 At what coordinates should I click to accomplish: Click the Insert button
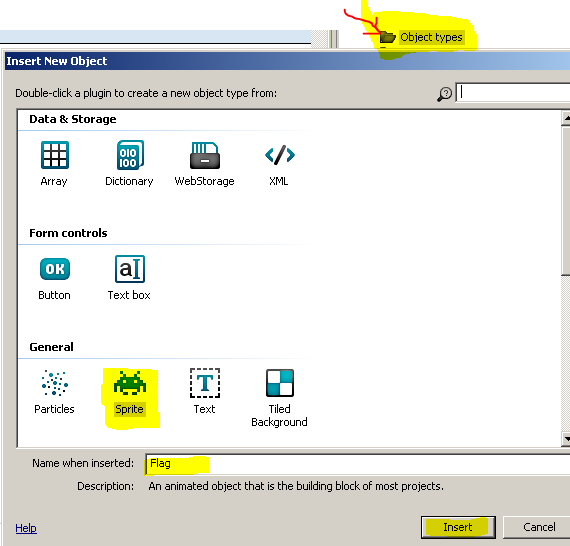pos(458,527)
